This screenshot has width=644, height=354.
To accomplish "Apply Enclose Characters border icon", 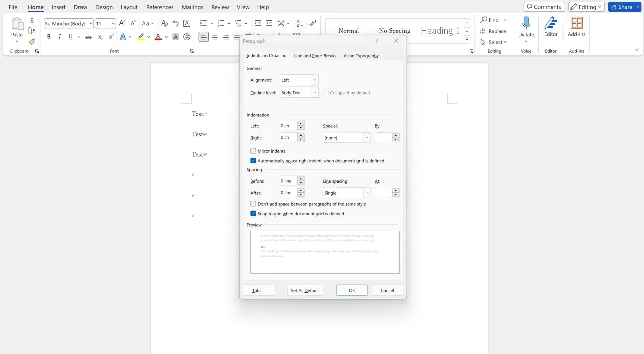I will (x=187, y=23).
